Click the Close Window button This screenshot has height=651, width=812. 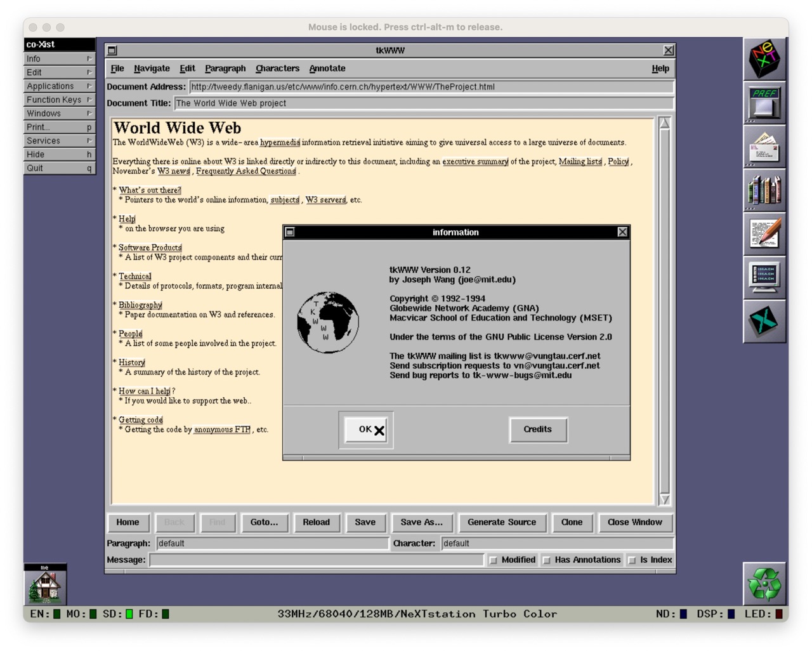point(635,522)
